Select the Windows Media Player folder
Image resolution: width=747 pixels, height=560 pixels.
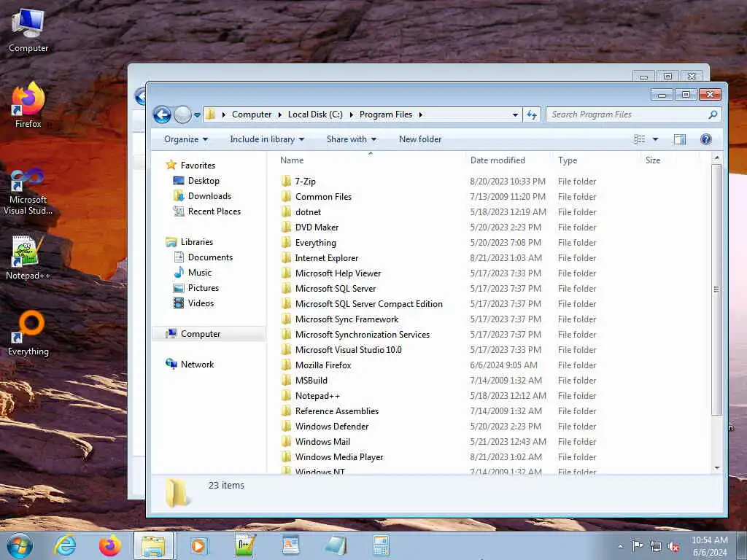pos(339,456)
